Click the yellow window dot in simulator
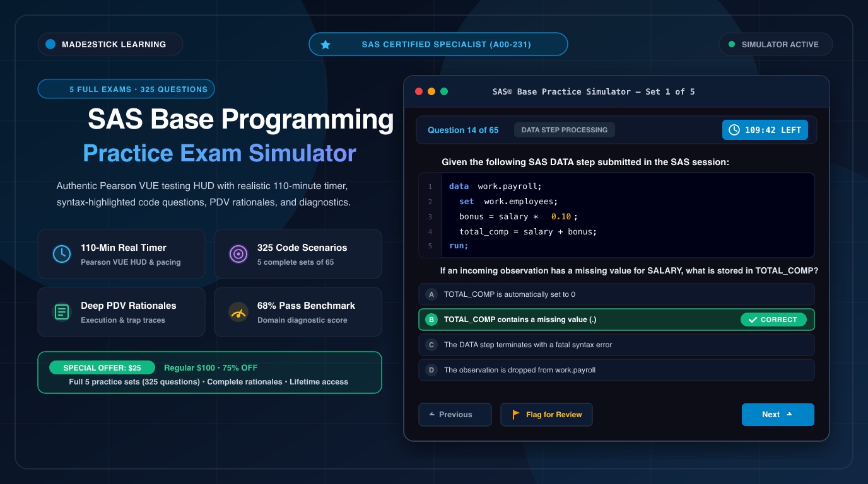The height and width of the screenshot is (484, 868). 431,91
